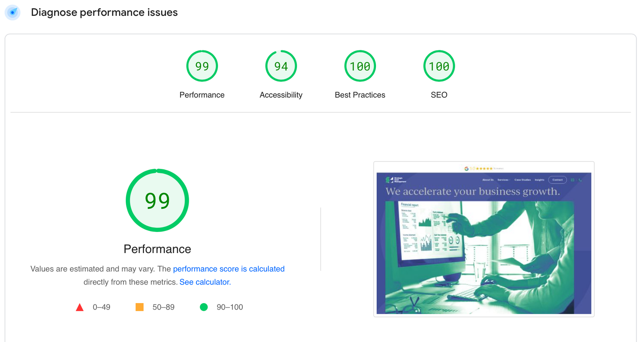Click the orange square 50–89 legend icon

coord(140,307)
